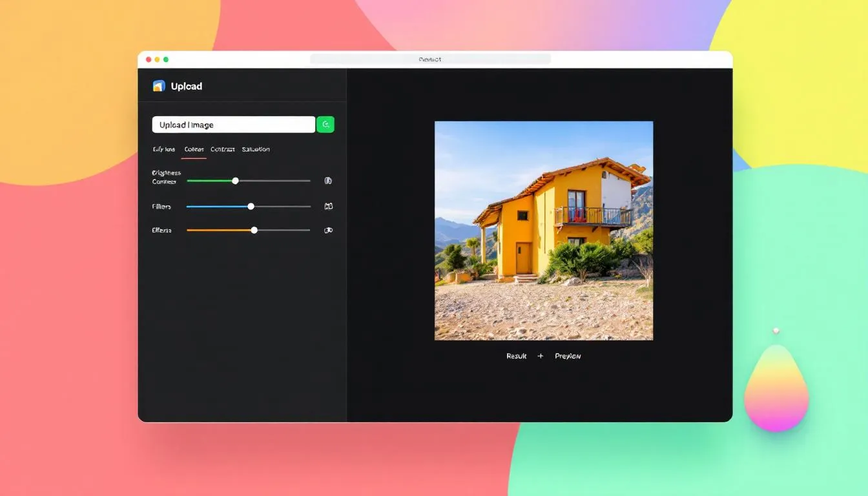Click the green confirm icon beside upload field
This screenshot has height=496, width=868.
[x=325, y=124]
